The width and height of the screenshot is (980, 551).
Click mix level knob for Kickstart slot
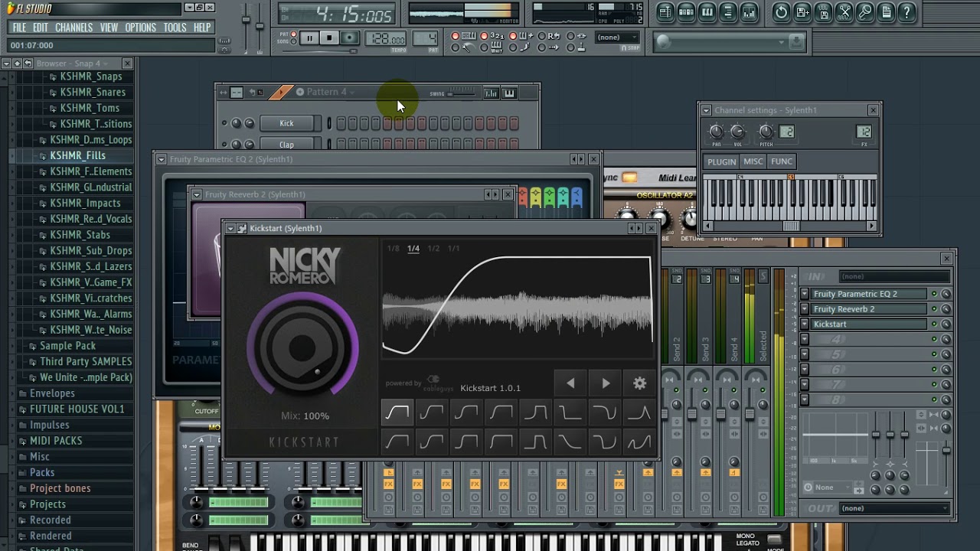click(946, 324)
